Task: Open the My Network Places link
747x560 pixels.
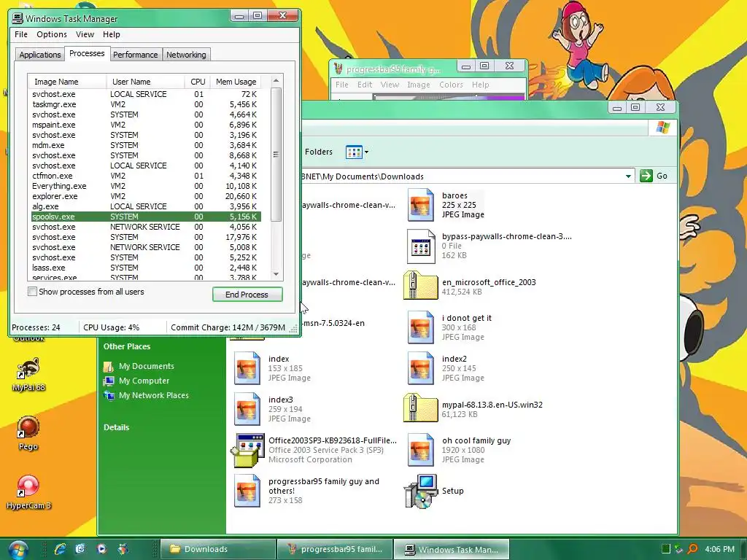Action: pyautogui.click(x=153, y=395)
